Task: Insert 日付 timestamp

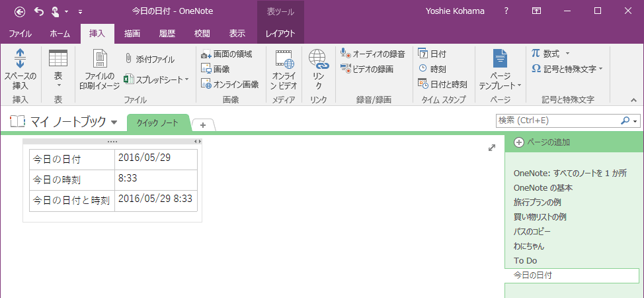Action: [x=432, y=54]
